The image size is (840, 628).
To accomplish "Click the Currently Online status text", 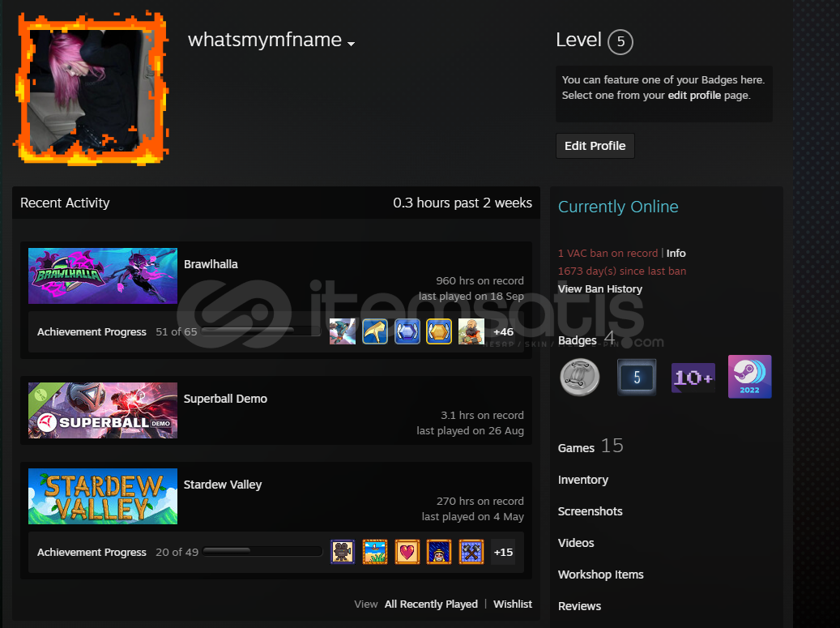I will 618,207.
